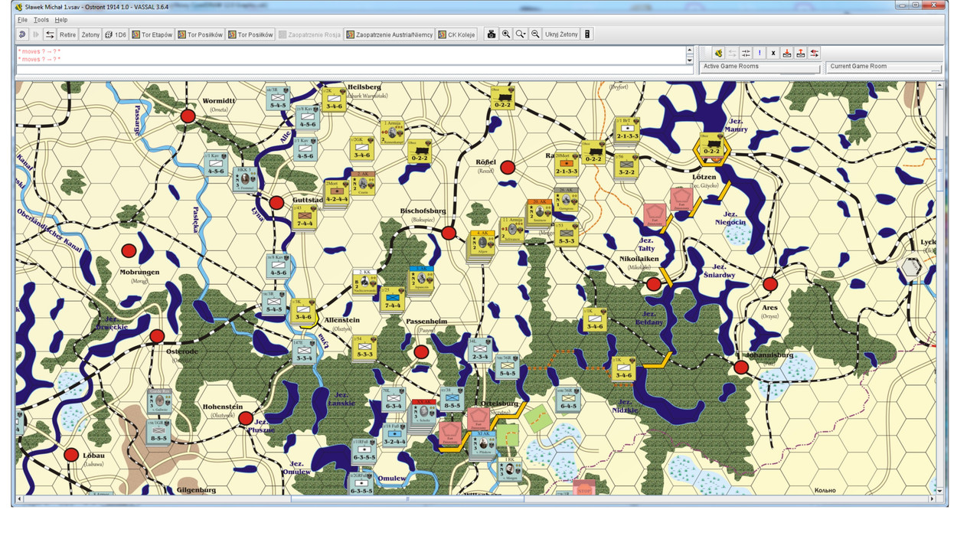Select the 6-4-5 blue counter
The height and width of the screenshot is (549, 980).
(568, 399)
